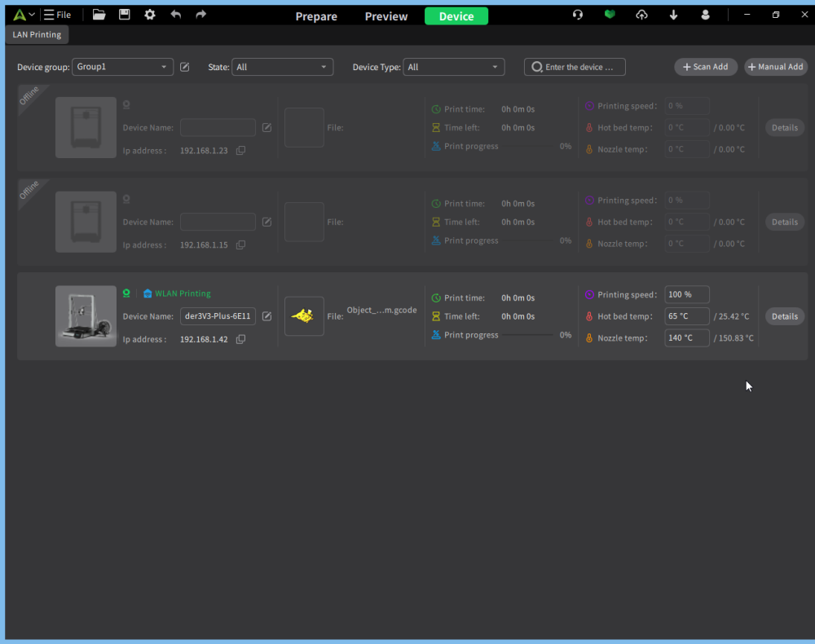Edit name of device 192.168.1.15
Viewport: 815px width, 644px height.
tap(267, 222)
